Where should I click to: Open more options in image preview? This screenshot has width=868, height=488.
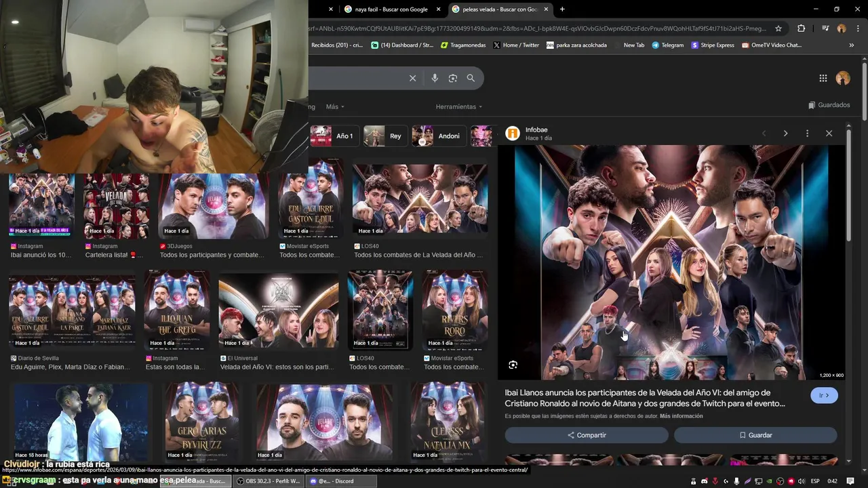tap(807, 134)
